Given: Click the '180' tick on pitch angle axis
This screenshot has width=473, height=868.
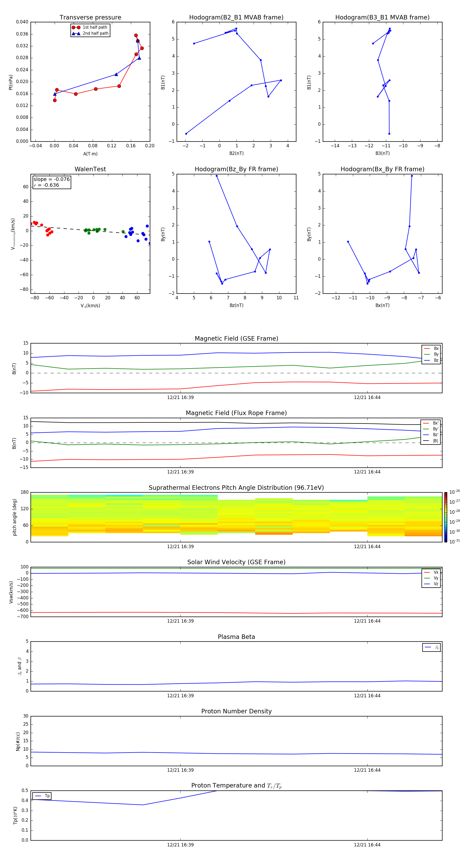Looking at the screenshot, I should click(25, 492).
